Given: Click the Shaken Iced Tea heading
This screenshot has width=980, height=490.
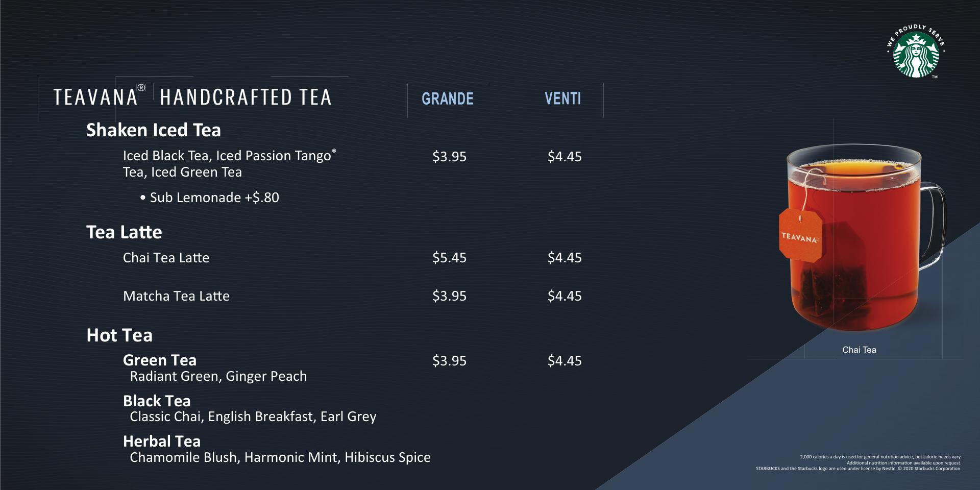Looking at the screenshot, I should [153, 130].
